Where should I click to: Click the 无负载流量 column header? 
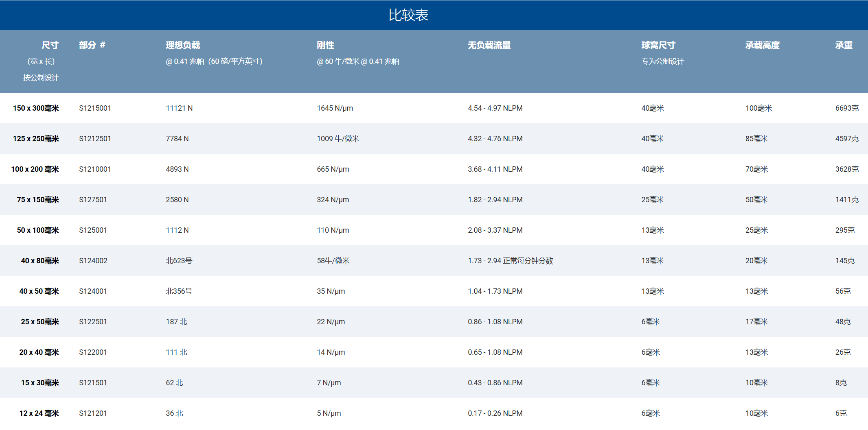[x=489, y=45]
